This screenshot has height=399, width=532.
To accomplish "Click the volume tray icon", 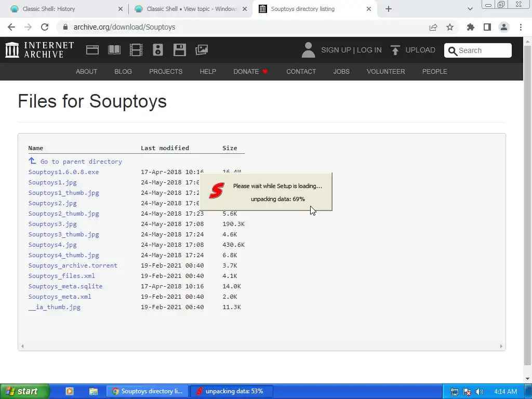I will tap(480, 392).
